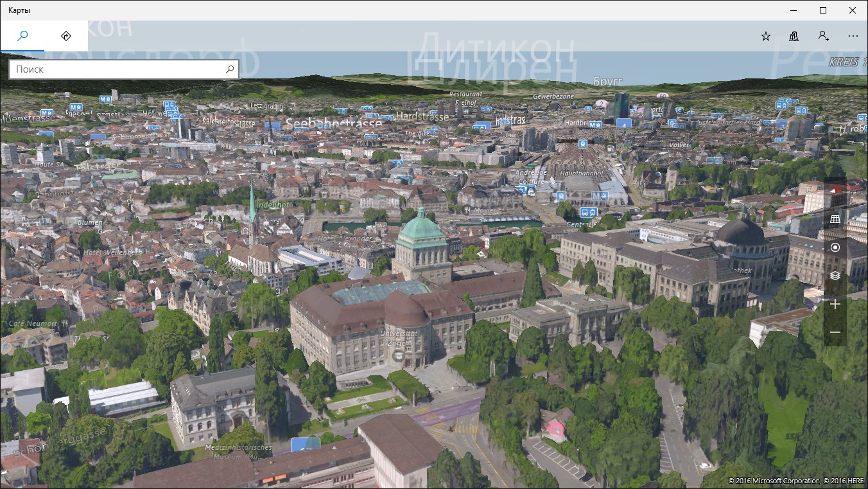Select the Andre Joe Coiffure place label
868x489 pixels.
(530, 177)
